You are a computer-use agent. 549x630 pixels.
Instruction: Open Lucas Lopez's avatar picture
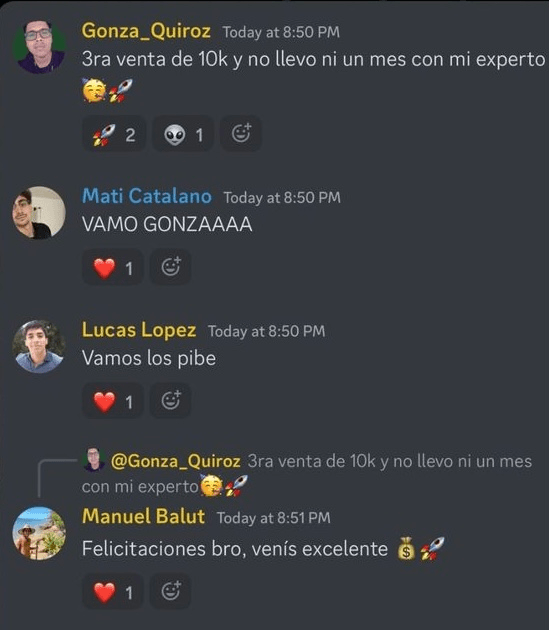tap(39, 346)
